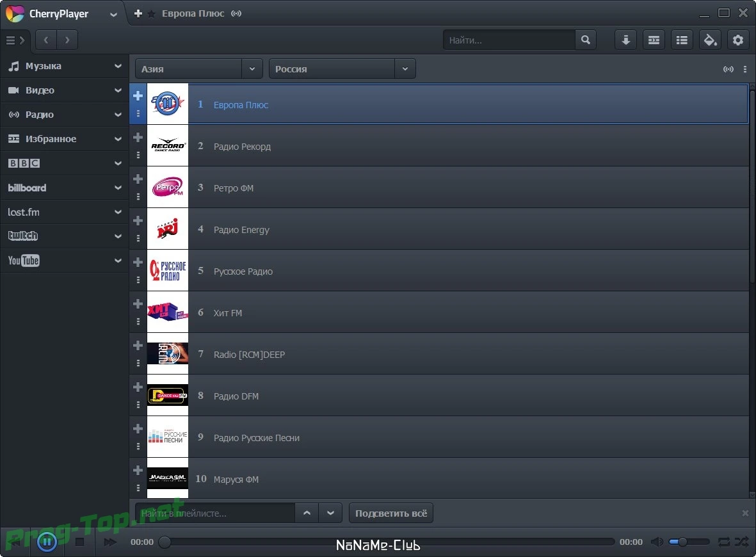Screen dimensions: 756x557
Task: Open the dots menu for Русское Радио
Action: (138, 280)
